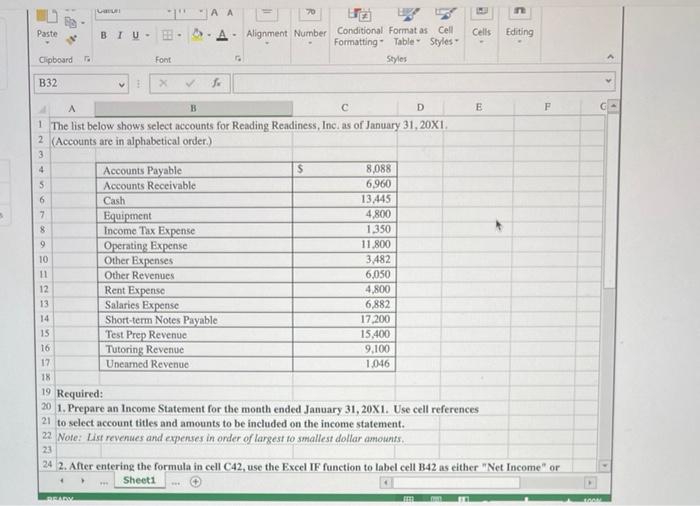Image resolution: width=700 pixels, height=506 pixels.
Task: Click the Paste clipboard icon
Action: [46, 16]
